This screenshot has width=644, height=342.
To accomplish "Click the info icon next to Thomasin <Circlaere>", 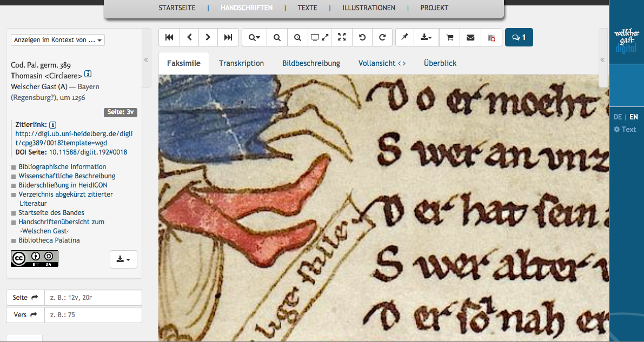I will (88, 75).
